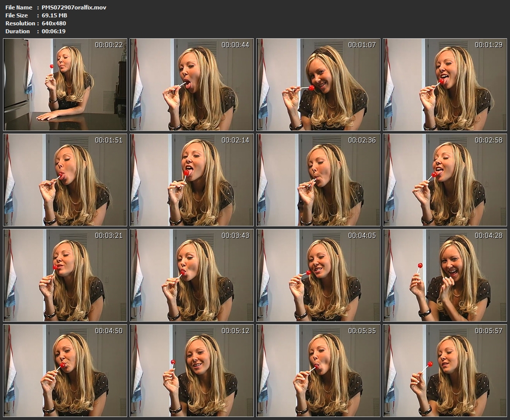The width and height of the screenshot is (510, 420).
Task: Click the 69.15 MB file size text
Action: [x=54, y=15]
